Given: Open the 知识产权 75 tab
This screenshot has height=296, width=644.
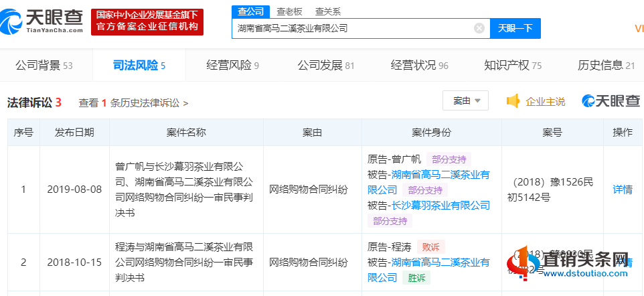Looking at the screenshot, I should click(513, 66).
